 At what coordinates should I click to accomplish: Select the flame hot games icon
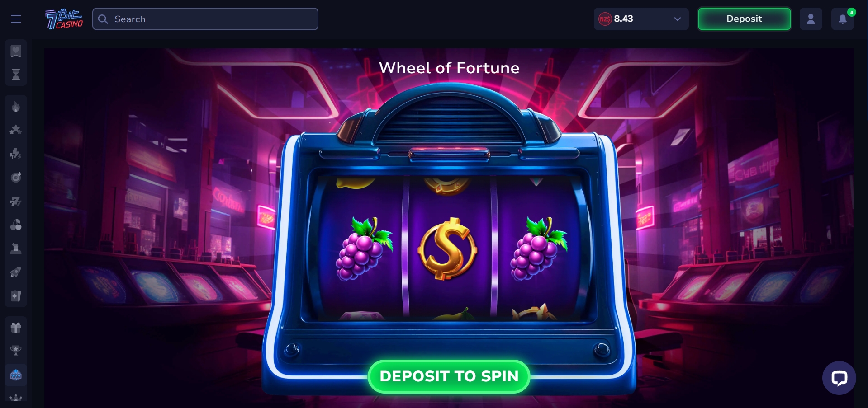[x=16, y=107]
